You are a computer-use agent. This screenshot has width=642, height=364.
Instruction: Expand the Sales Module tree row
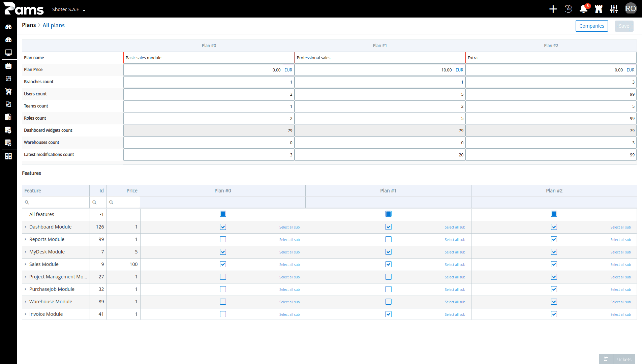click(26, 264)
